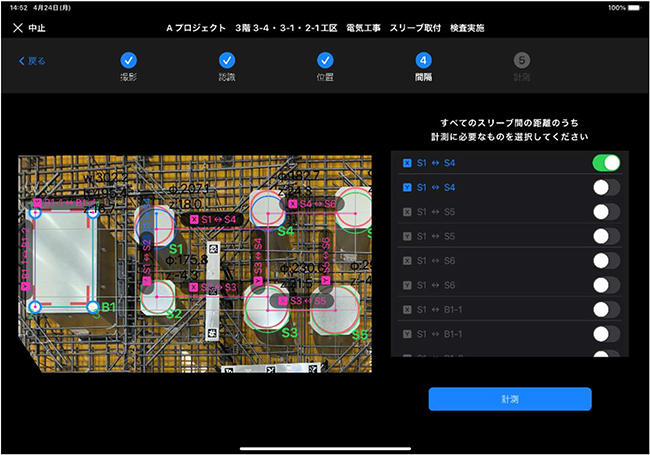650x455 pixels.
Task: Select pink X S3⇔S5 label on photo
Action: [302, 301]
